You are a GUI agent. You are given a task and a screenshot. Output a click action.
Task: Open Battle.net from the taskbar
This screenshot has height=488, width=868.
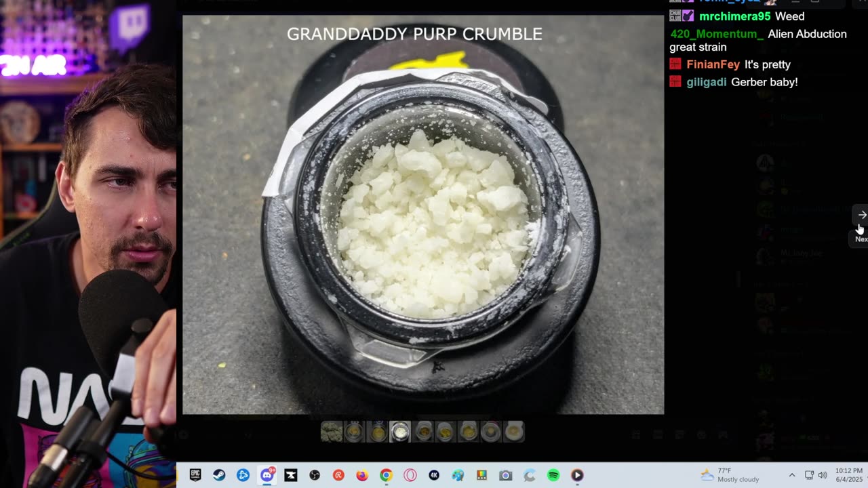click(243, 475)
